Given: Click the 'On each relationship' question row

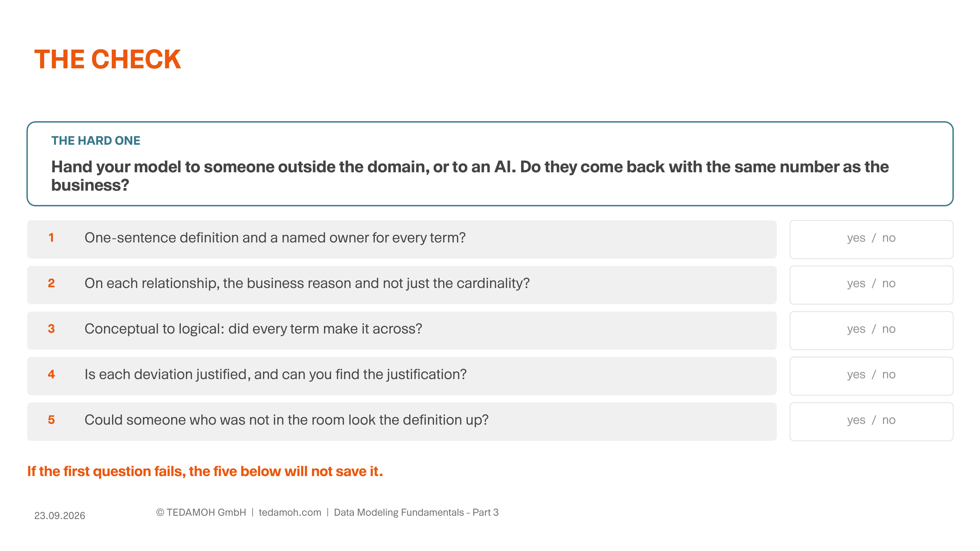Looking at the screenshot, I should [402, 285].
